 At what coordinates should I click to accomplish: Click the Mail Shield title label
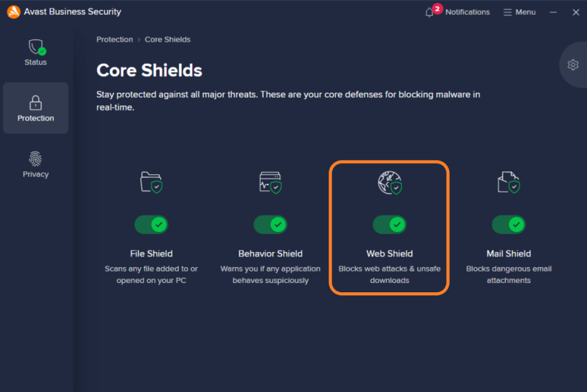(509, 253)
